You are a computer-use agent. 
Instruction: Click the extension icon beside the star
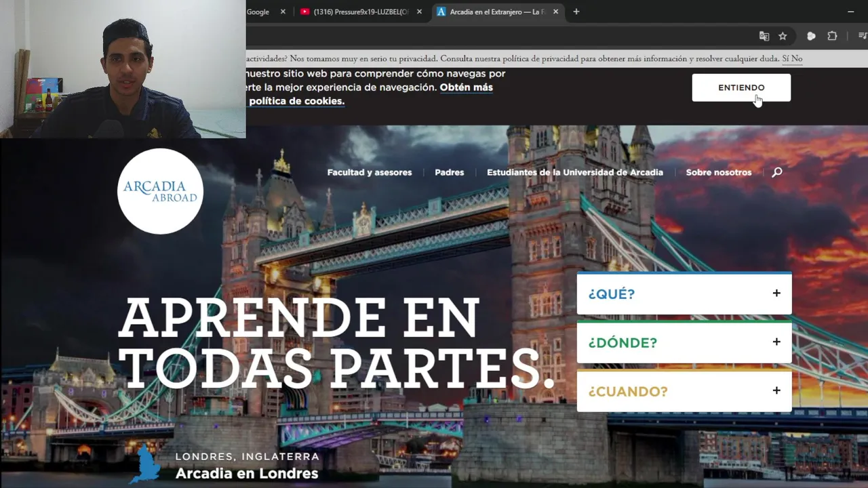[x=811, y=36]
